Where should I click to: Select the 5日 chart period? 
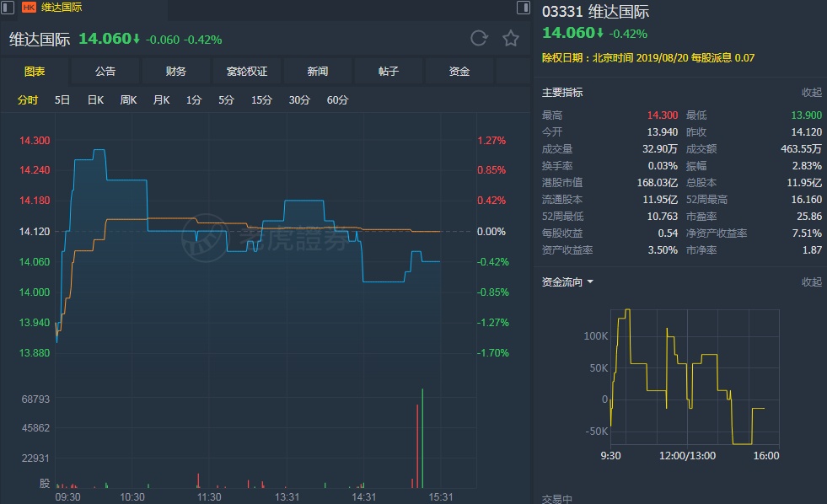pos(62,100)
